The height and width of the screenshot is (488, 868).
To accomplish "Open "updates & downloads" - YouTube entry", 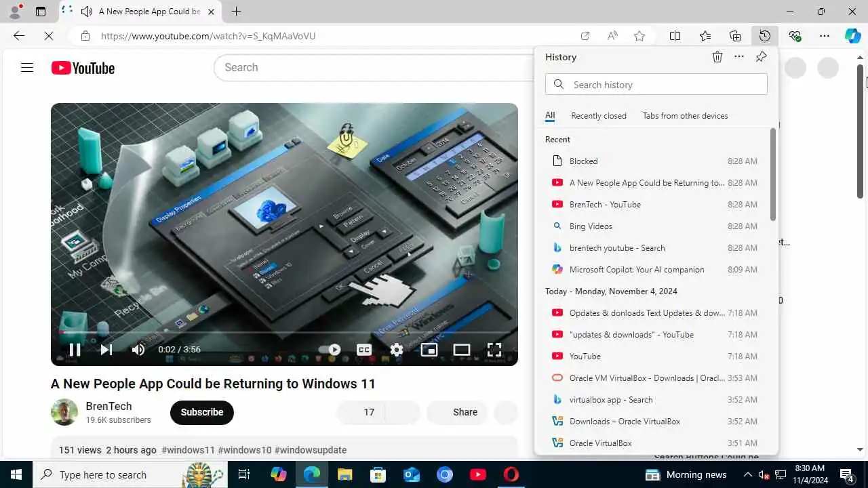I will tap(655, 335).
